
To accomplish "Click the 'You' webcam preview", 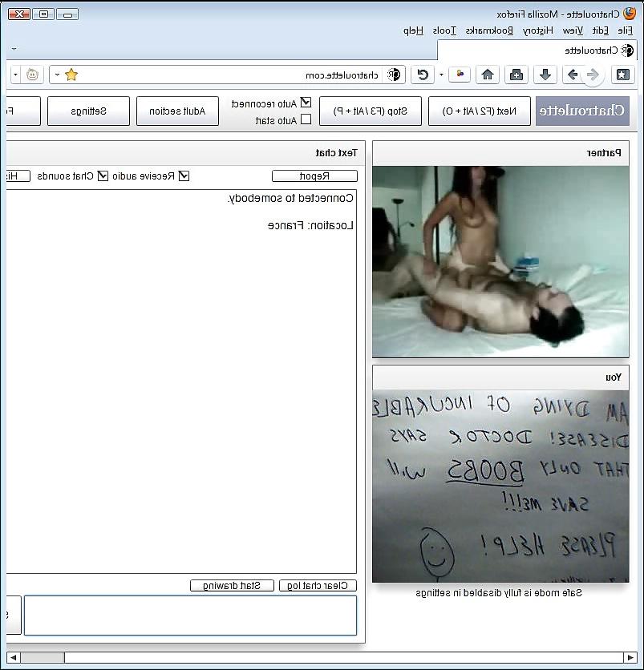I will [x=500, y=486].
